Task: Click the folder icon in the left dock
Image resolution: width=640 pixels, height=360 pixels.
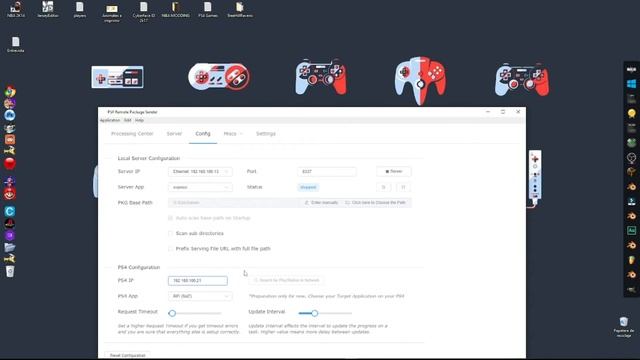Action: [x=10, y=247]
